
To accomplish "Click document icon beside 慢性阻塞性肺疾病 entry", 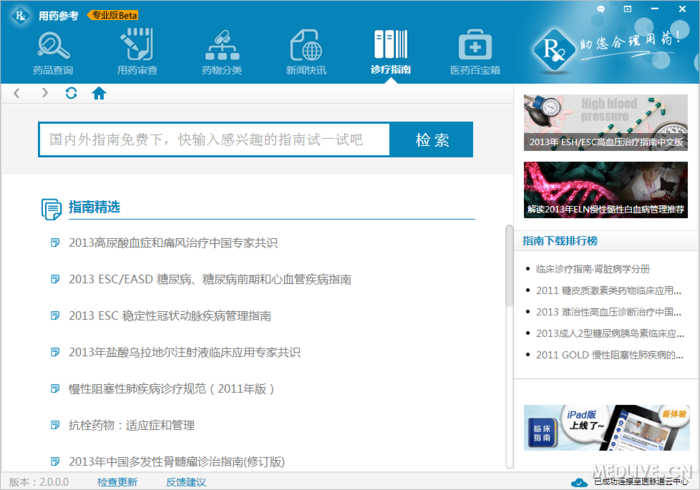I will pos(55,389).
